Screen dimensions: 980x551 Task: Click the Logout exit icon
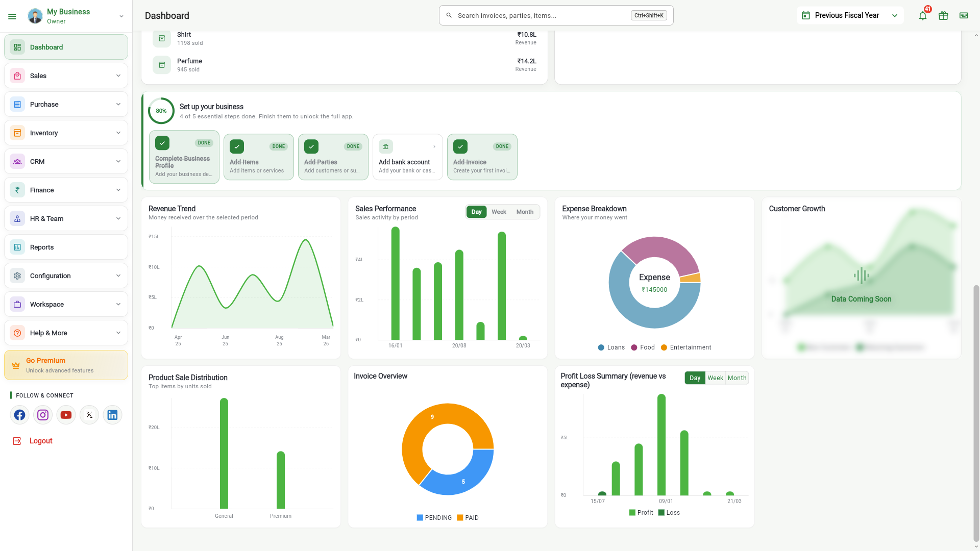click(x=17, y=441)
